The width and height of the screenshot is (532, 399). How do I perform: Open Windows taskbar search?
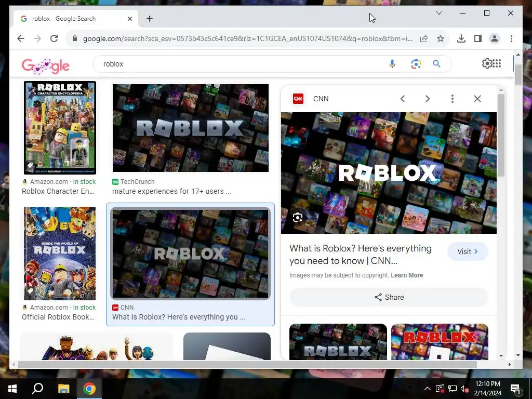click(37, 389)
